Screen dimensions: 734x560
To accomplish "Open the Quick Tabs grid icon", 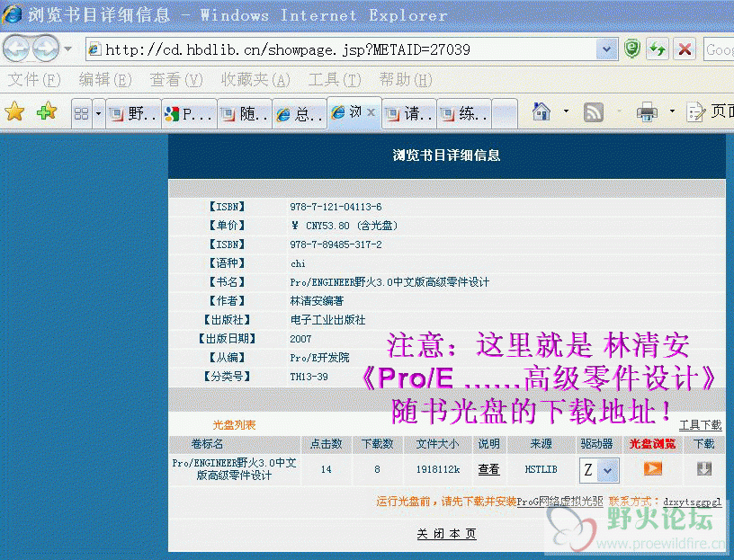I will pos(82,113).
